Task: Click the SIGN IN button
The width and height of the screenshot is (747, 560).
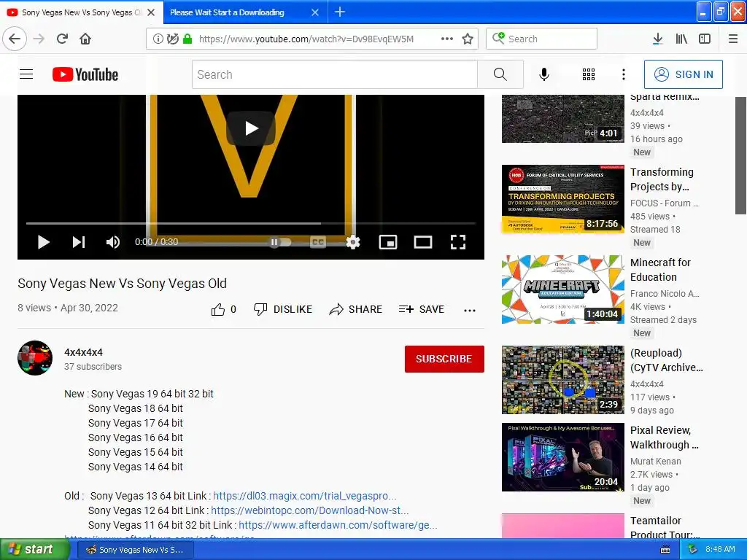Action: tap(683, 74)
